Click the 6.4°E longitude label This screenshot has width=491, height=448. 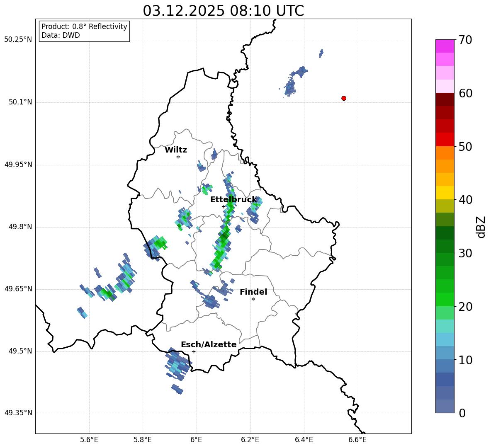tap(304, 440)
